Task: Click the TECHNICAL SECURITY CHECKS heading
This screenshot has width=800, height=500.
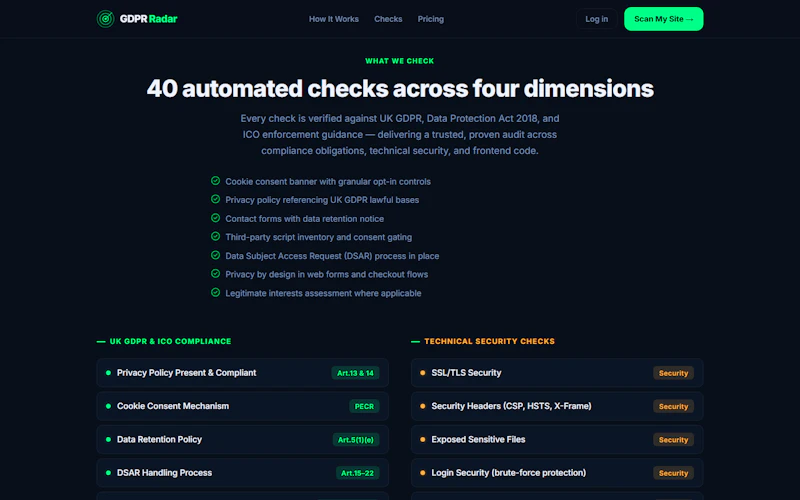Action: [x=489, y=341]
